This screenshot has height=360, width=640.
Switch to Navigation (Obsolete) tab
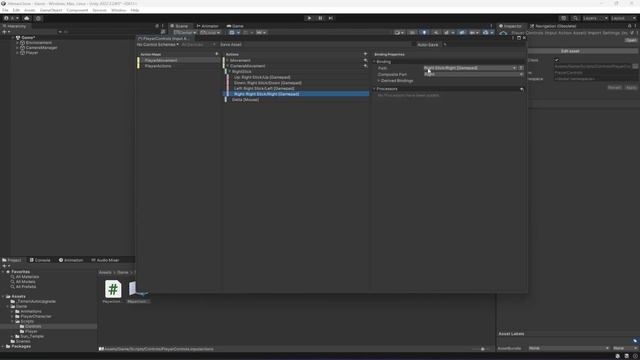553,26
